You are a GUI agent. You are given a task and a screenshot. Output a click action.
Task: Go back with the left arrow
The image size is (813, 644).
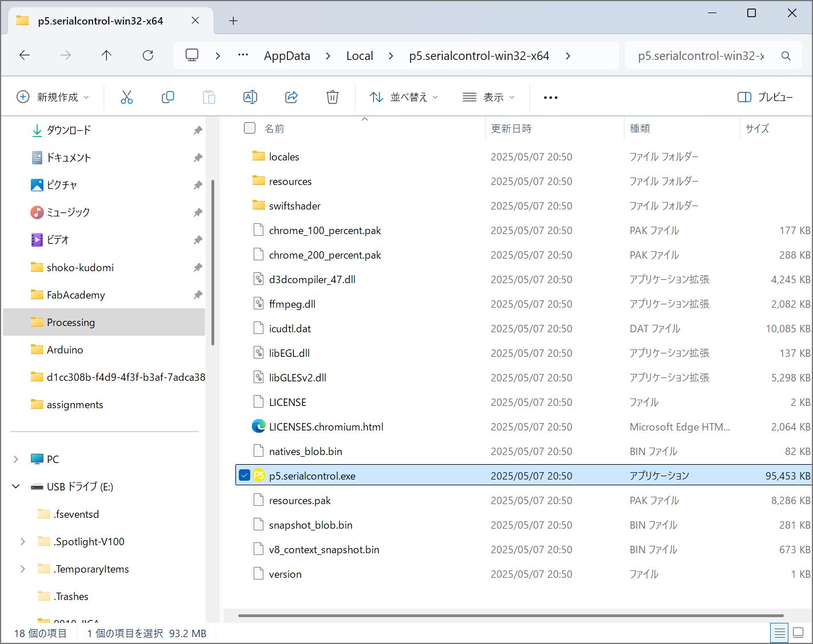25,55
